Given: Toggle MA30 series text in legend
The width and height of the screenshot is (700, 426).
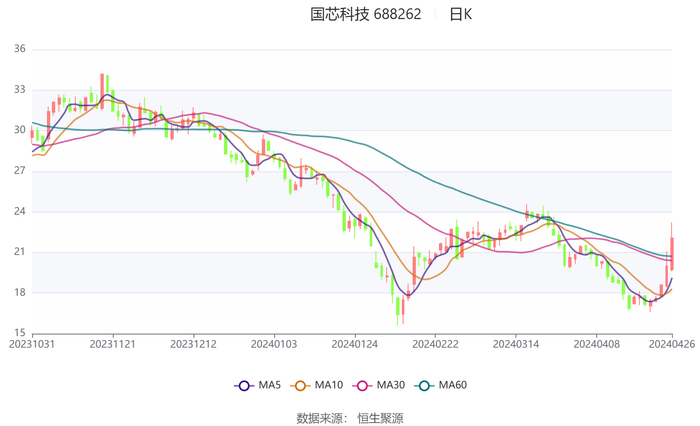Looking at the screenshot, I should click(x=391, y=385).
